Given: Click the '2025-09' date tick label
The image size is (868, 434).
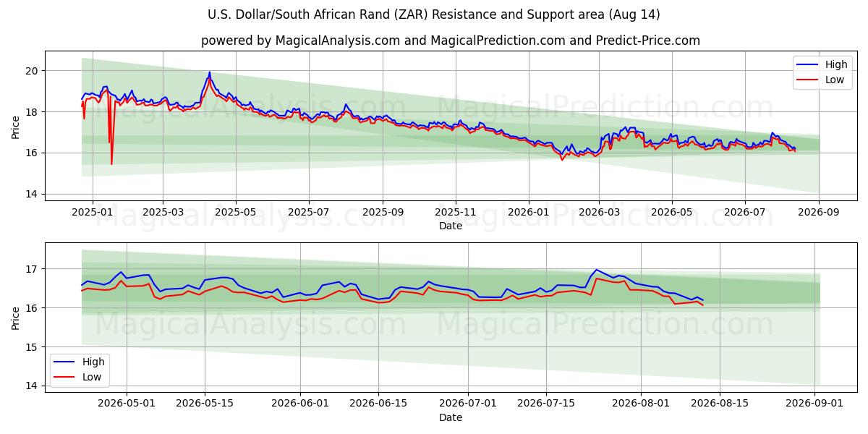Looking at the screenshot, I should pyautogui.click(x=383, y=213).
